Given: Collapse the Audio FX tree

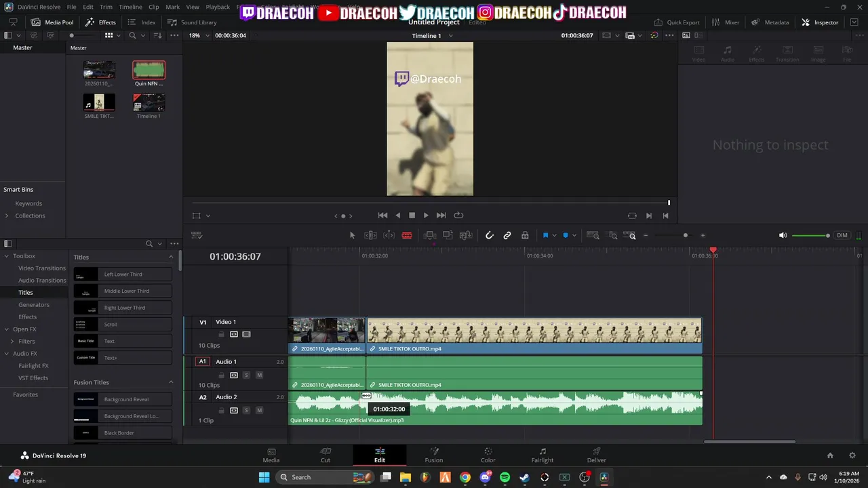Looking at the screenshot, I should click(7, 354).
